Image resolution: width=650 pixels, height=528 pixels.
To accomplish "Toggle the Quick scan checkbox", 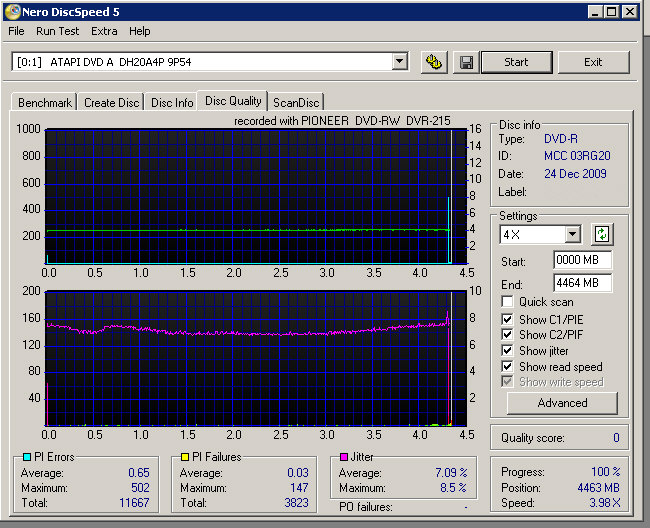I will click(507, 302).
